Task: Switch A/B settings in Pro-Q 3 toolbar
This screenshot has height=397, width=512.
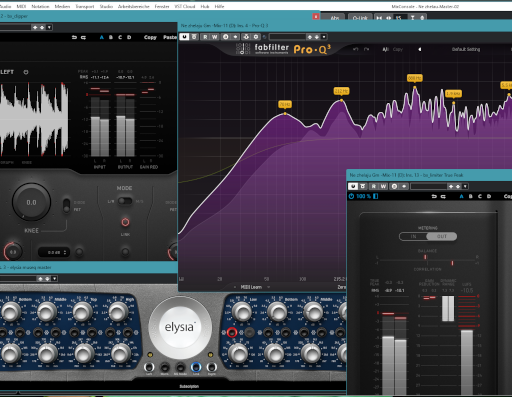Action: pos(226,37)
